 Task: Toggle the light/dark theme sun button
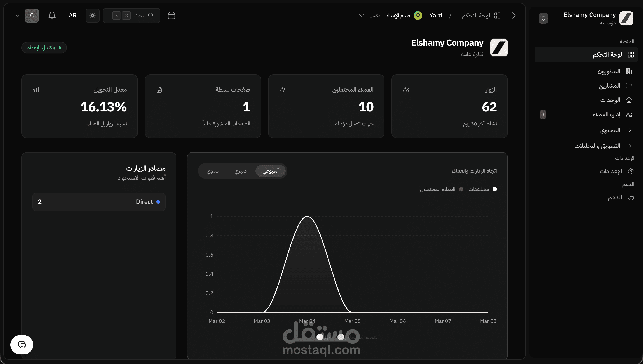(x=92, y=16)
